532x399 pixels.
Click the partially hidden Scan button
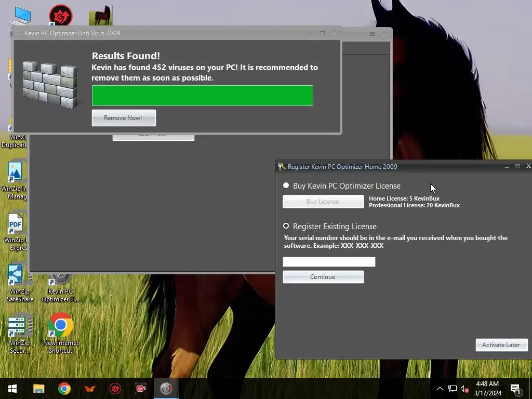[x=153, y=137]
